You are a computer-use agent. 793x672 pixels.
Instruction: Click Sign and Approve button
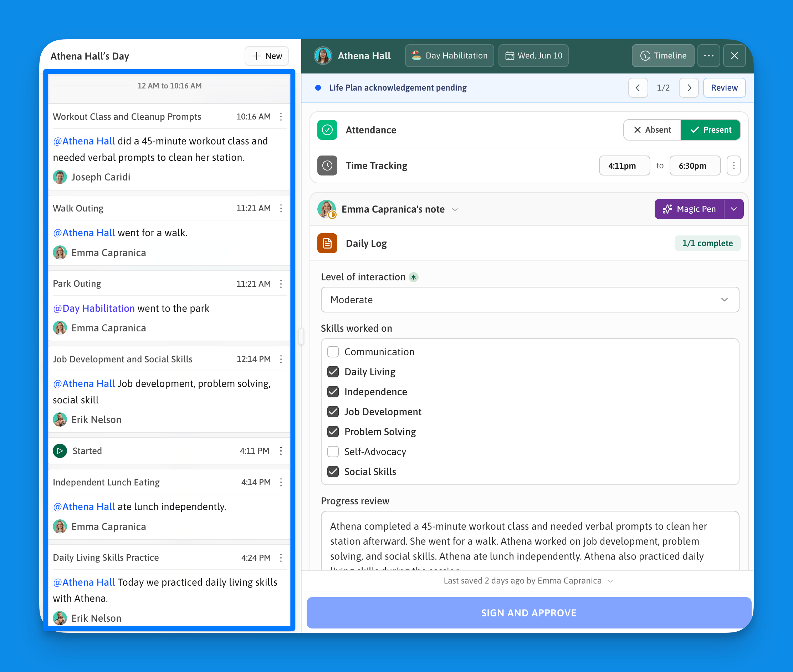point(529,612)
